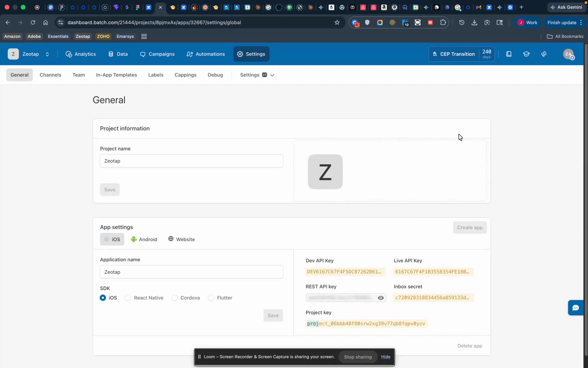Click Stop sharing in Loom bar
This screenshot has height=368, width=588.
point(358,357)
